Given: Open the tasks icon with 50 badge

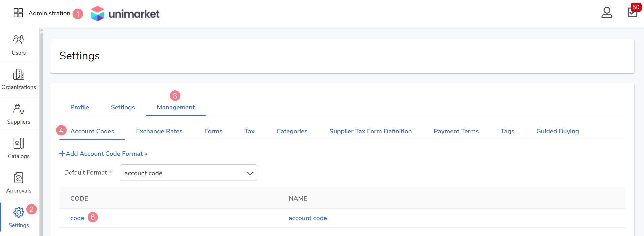Looking at the screenshot, I should pyautogui.click(x=632, y=13).
